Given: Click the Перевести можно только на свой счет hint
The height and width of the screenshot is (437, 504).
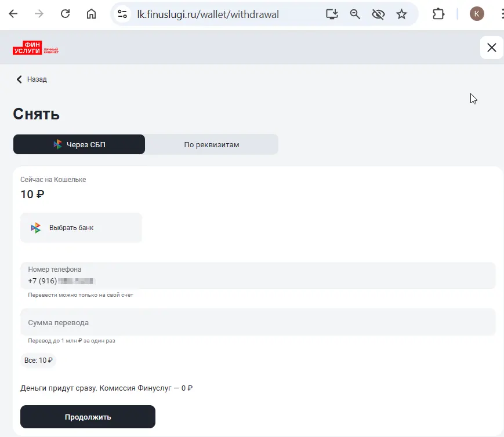Looking at the screenshot, I should [81, 295].
